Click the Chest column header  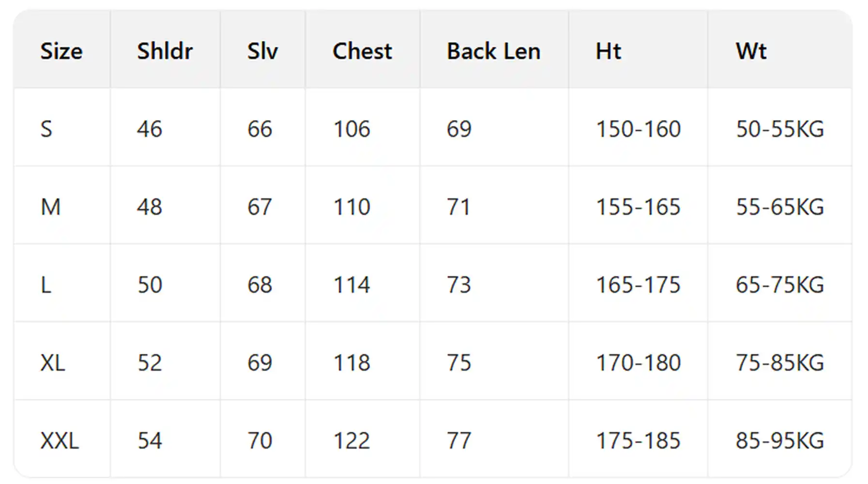362,51
